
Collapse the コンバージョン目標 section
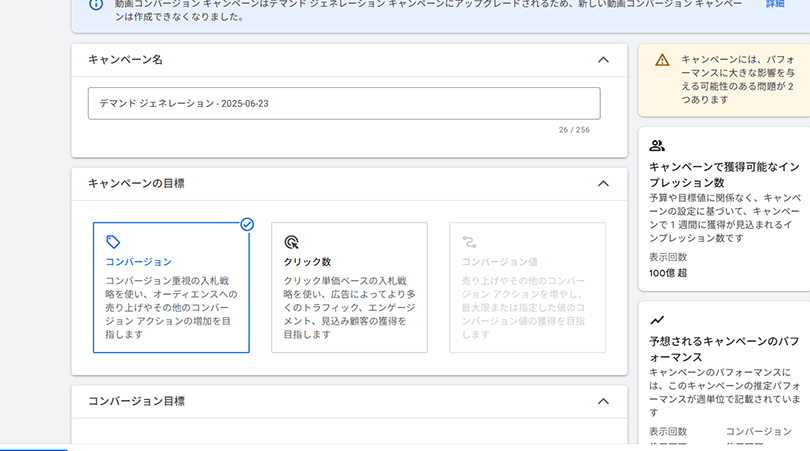pos(603,401)
